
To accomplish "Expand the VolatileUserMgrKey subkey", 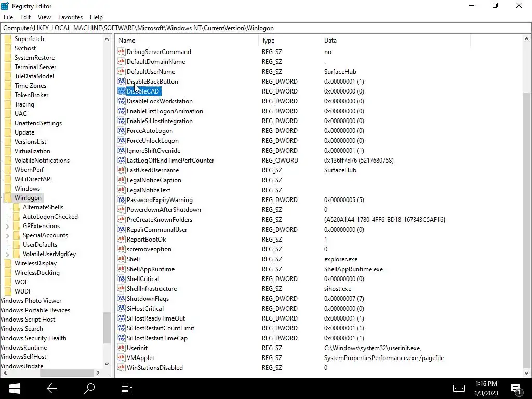I will pyautogui.click(x=7, y=254).
